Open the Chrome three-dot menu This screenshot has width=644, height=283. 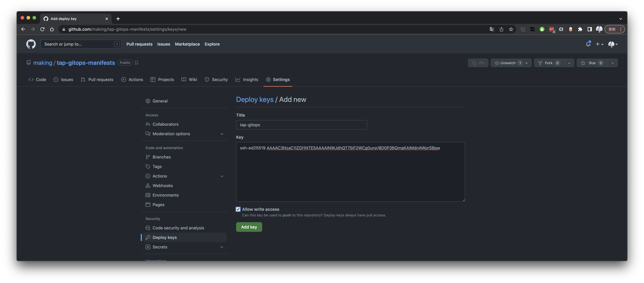(x=620, y=29)
